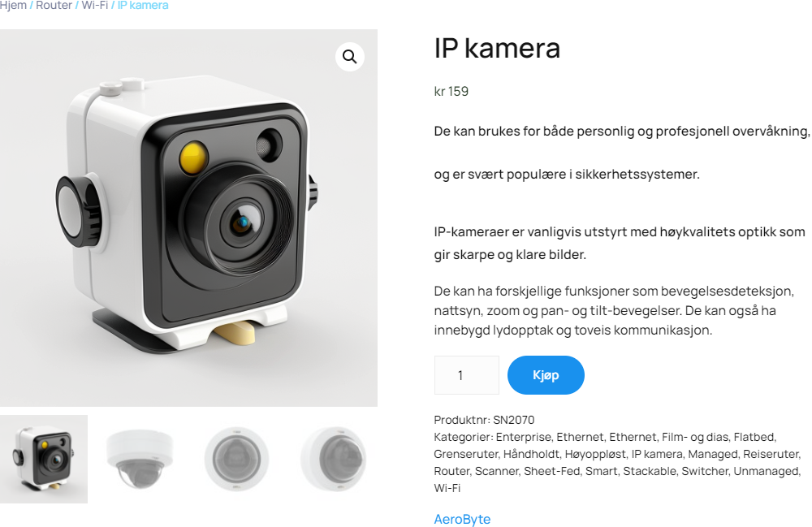Click the main IP camera product image

pyautogui.click(x=188, y=218)
